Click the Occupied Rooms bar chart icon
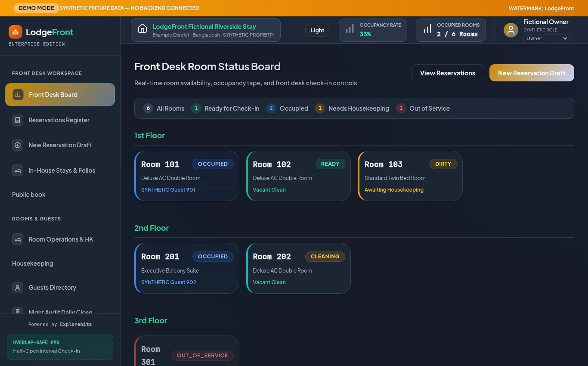 pos(427,29)
